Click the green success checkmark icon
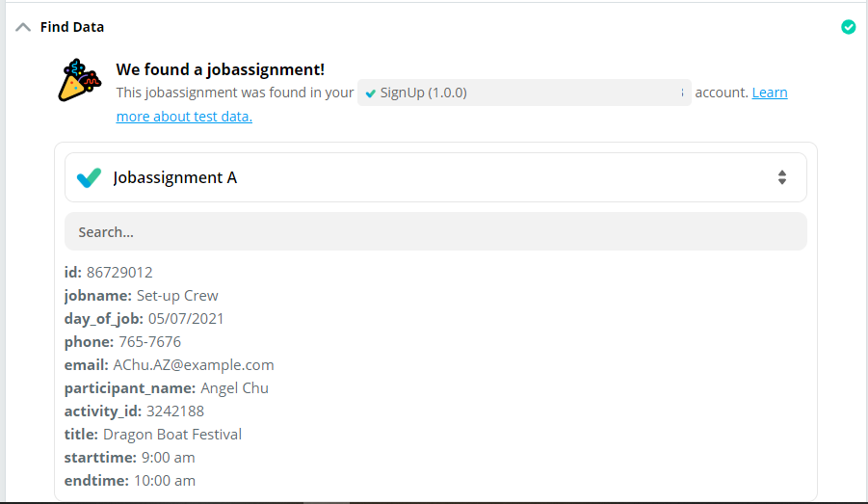 pos(848,27)
